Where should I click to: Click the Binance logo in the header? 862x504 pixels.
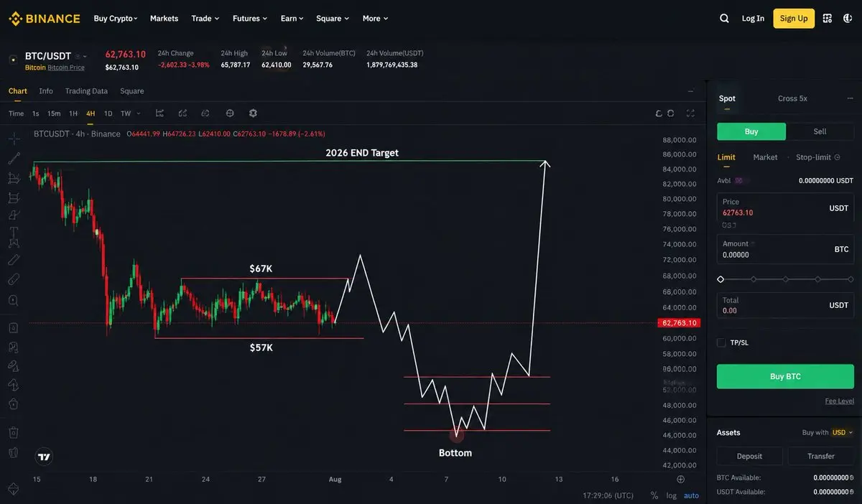point(45,19)
